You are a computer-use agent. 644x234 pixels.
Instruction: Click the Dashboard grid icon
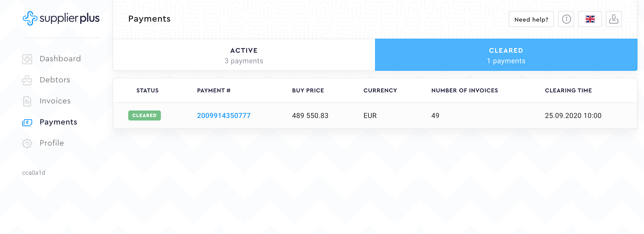pos(27,59)
